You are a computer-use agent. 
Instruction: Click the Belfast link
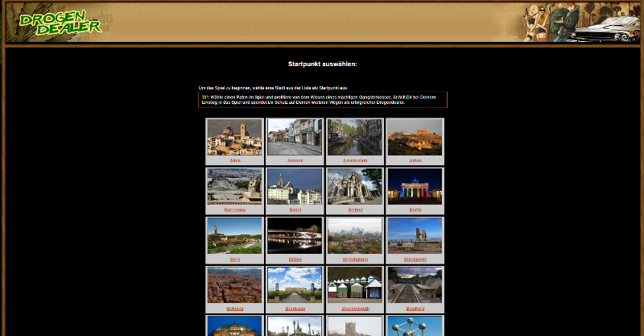pyautogui.click(x=355, y=210)
